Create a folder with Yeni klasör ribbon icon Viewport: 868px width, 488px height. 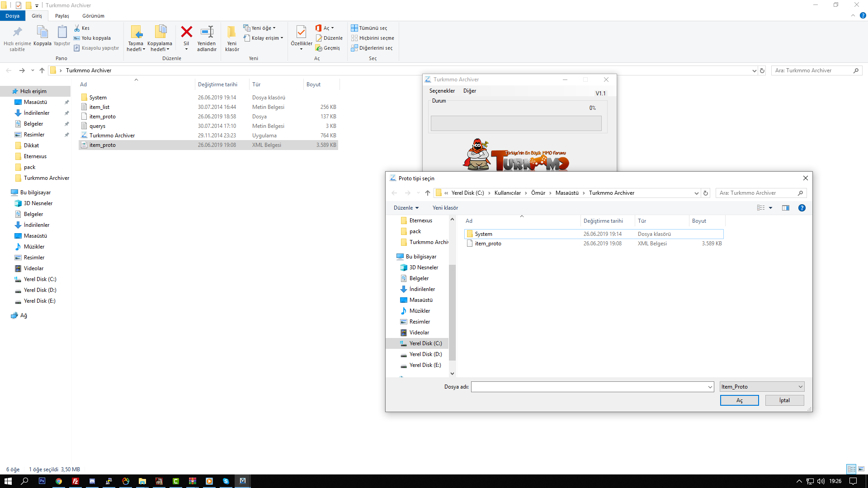coord(232,32)
